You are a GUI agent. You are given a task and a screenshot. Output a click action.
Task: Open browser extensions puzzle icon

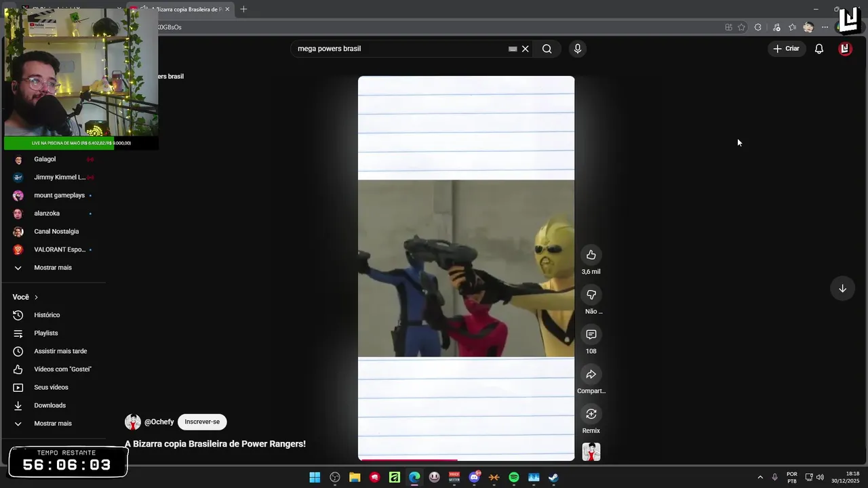(757, 27)
